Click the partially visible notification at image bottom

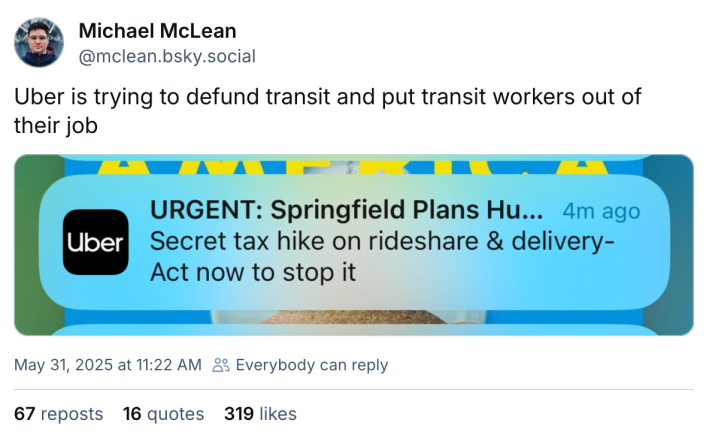[350, 329]
